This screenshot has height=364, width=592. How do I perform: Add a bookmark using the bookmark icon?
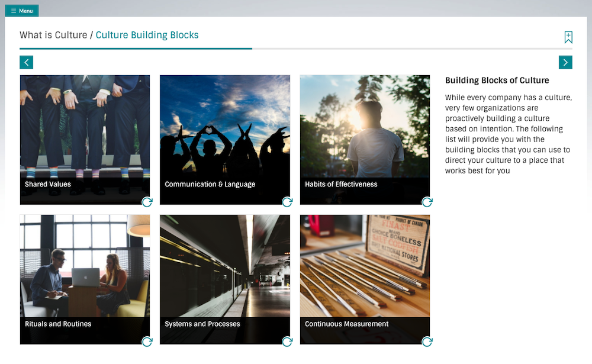(x=568, y=37)
